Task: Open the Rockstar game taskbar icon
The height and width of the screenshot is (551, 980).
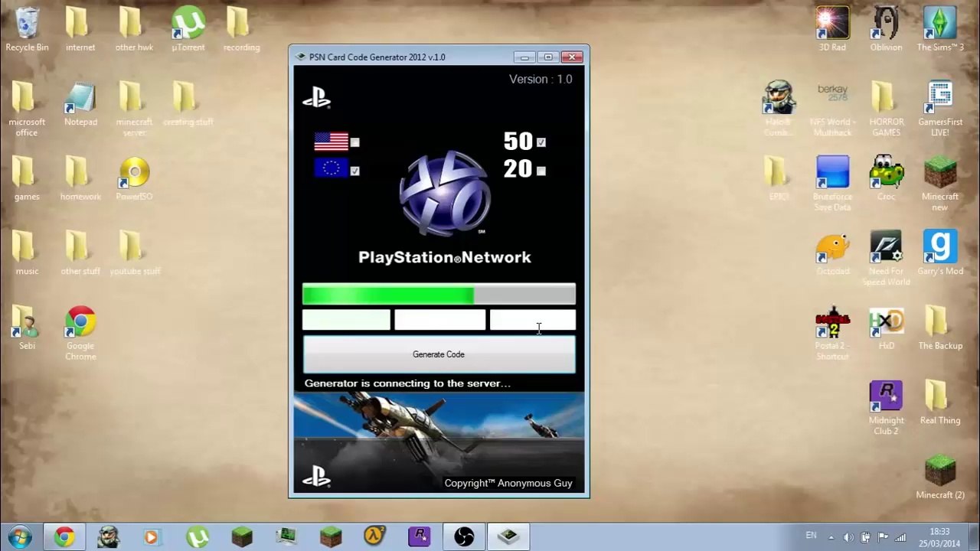Action: click(x=420, y=536)
